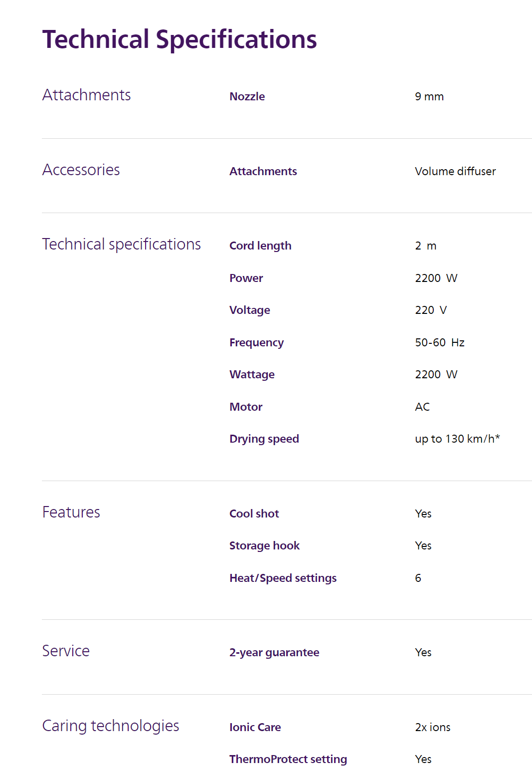Click the Motor spec label
Image resolution: width=532 pixels, height=782 pixels.
pyautogui.click(x=246, y=407)
